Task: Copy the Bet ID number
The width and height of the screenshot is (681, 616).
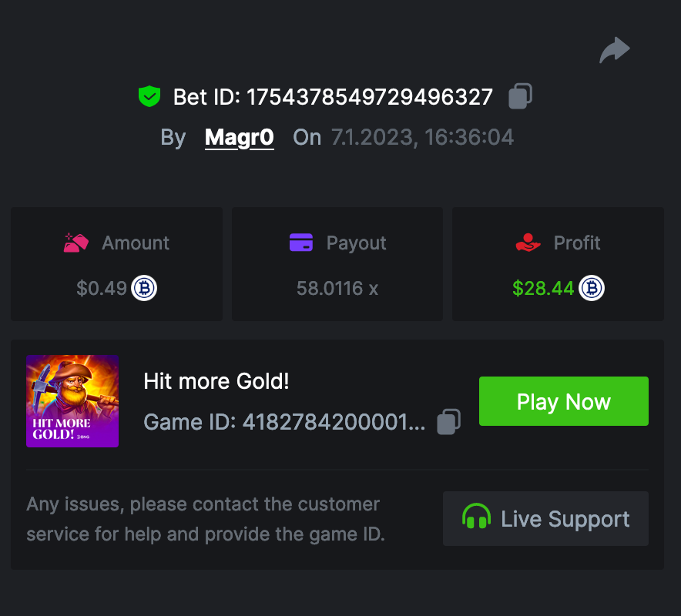Action: (x=521, y=96)
